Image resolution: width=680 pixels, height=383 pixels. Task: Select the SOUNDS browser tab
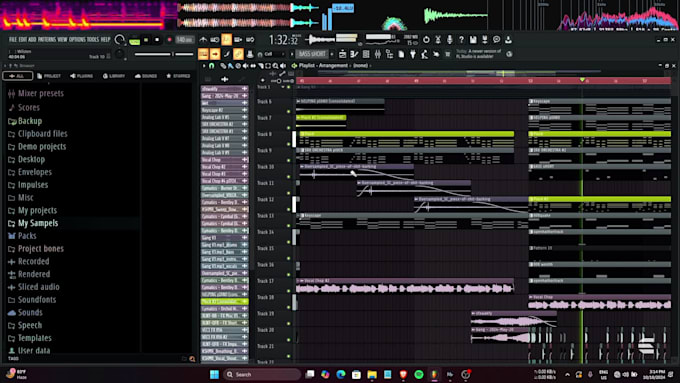point(146,76)
